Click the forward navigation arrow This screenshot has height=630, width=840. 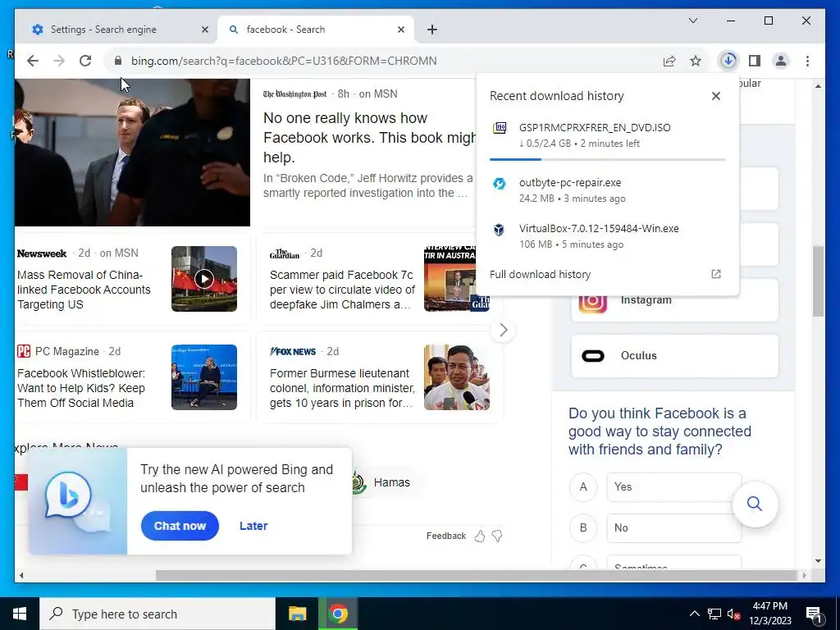click(x=59, y=61)
